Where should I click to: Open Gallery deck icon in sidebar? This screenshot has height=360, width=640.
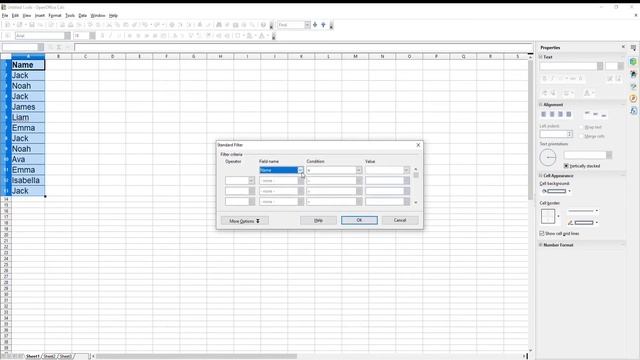pos(633,86)
